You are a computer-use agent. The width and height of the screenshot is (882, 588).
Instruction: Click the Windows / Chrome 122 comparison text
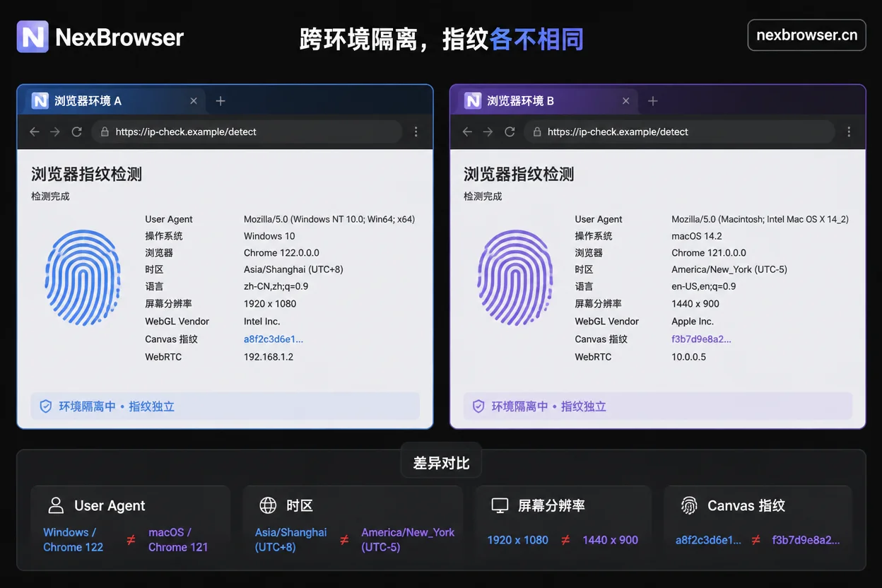click(73, 540)
